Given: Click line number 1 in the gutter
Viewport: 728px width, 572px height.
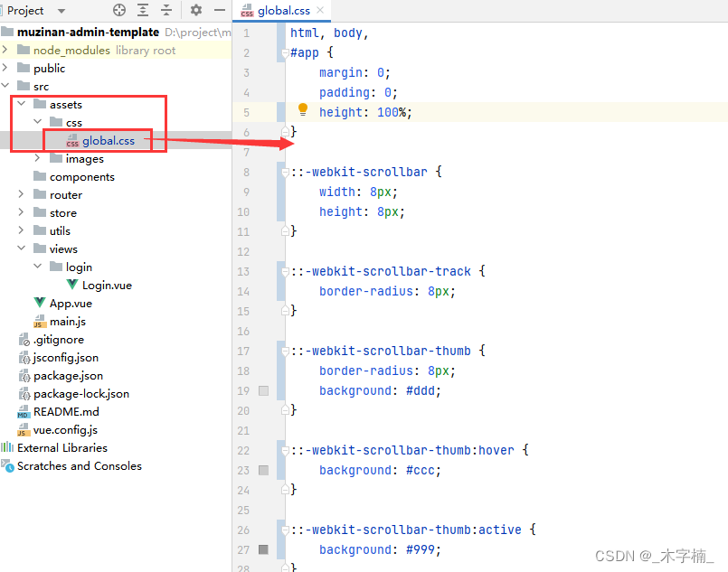Looking at the screenshot, I should [x=246, y=33].
